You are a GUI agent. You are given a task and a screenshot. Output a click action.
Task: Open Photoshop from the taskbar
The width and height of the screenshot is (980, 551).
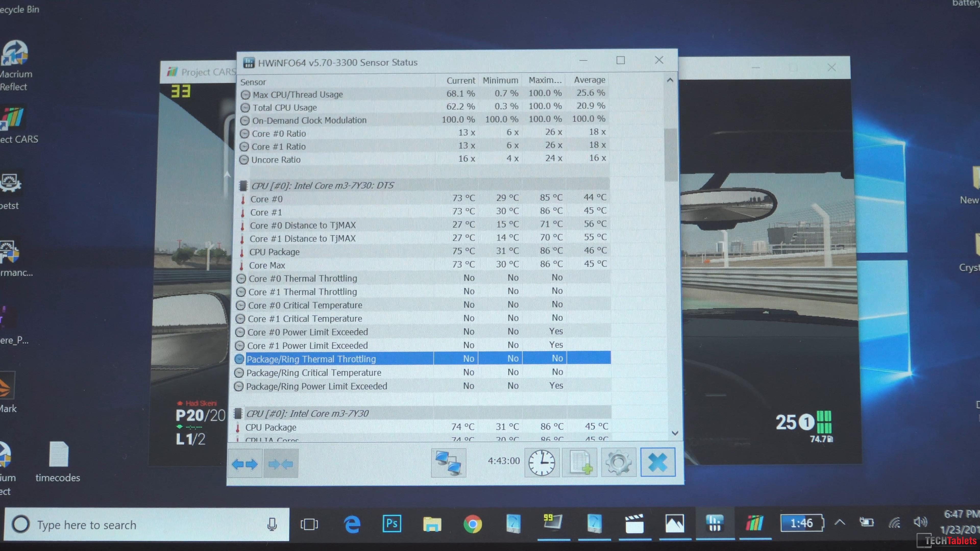pos(392,524)
